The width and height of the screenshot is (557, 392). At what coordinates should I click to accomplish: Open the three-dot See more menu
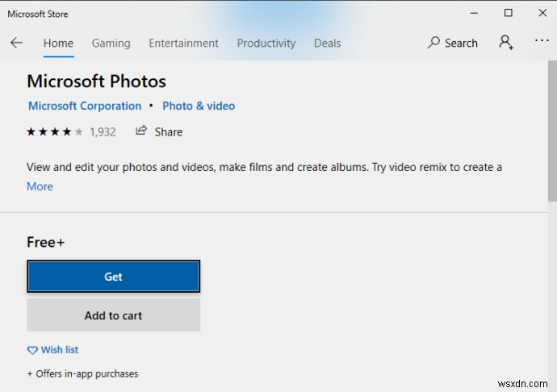541,42
